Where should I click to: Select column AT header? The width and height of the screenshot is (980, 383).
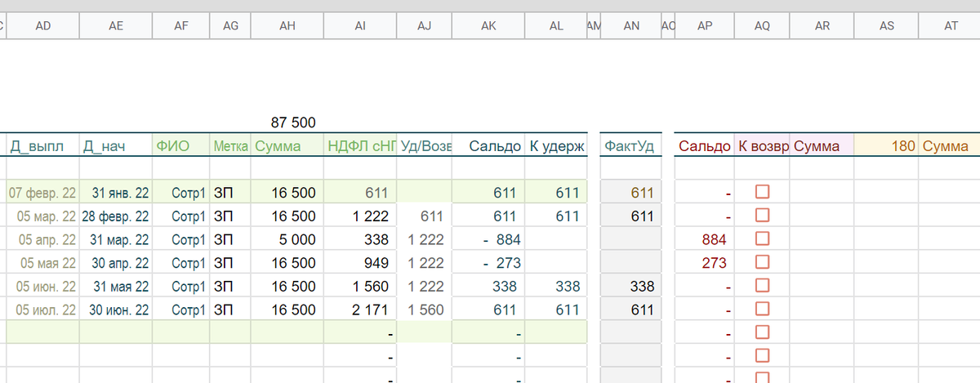point(950,26)
